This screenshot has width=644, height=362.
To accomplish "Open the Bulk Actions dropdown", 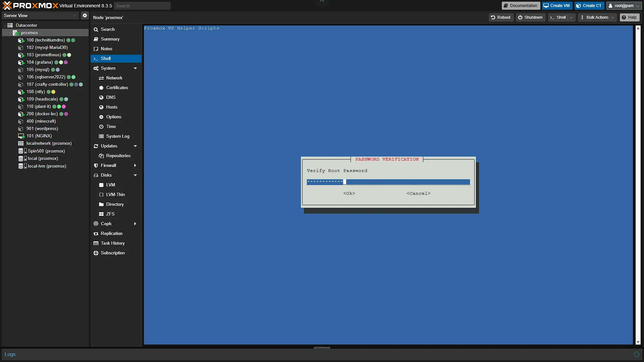I will (597, 17).
